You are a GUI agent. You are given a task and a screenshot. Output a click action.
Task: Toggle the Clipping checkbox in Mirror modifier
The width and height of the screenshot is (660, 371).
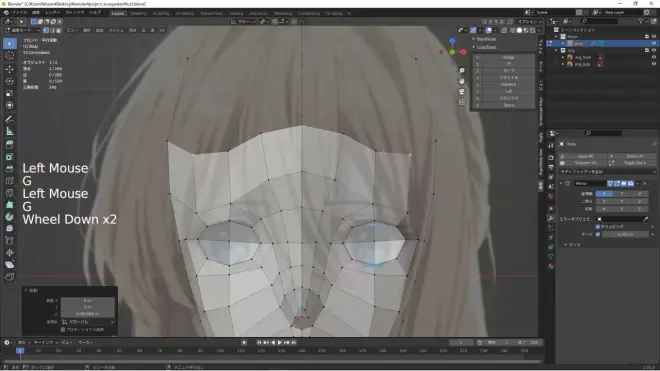598,227
